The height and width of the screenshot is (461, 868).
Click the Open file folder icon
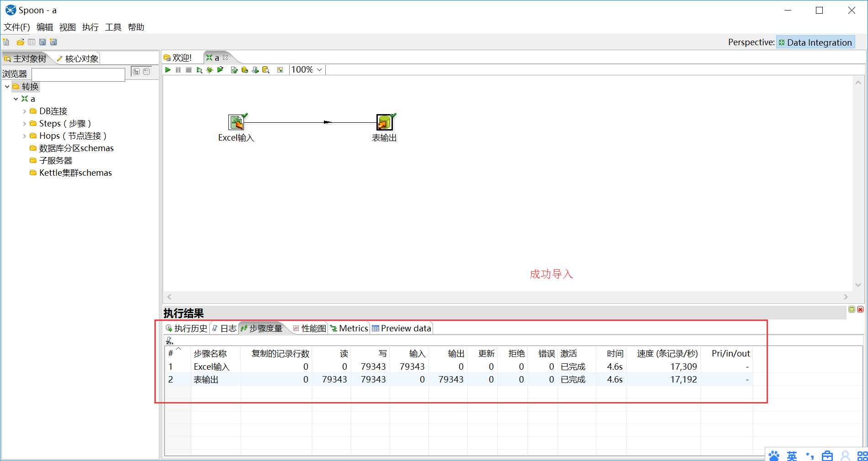tap(20, 42)
